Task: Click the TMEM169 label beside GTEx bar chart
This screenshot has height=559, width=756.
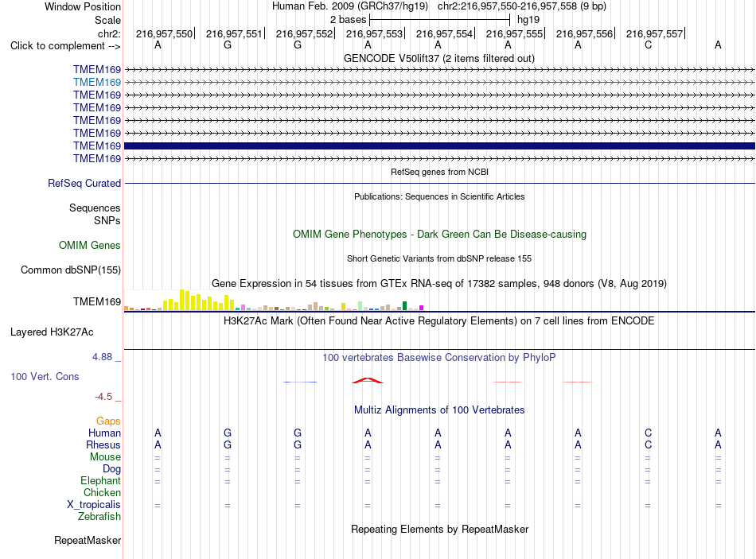Action: 97,301
